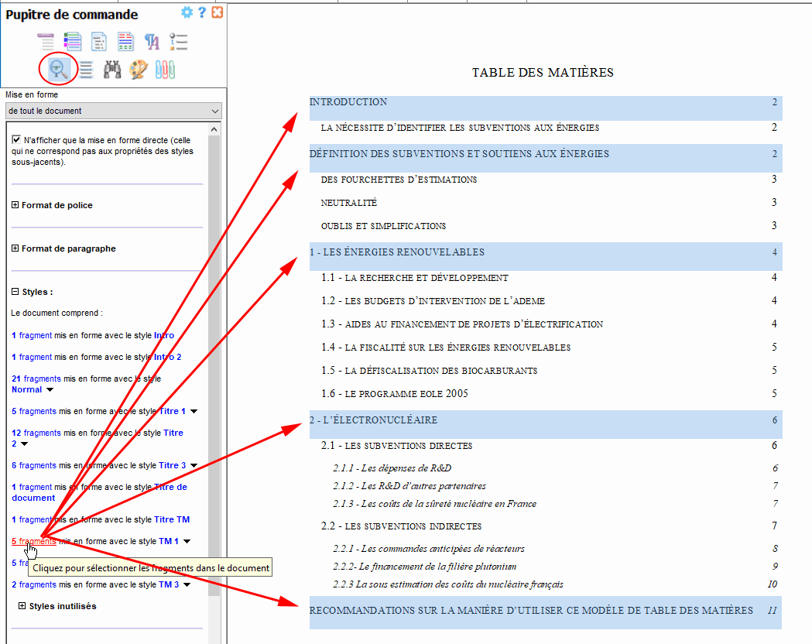
Task: Open the binoculars search tool
Action: pos(112,69)
